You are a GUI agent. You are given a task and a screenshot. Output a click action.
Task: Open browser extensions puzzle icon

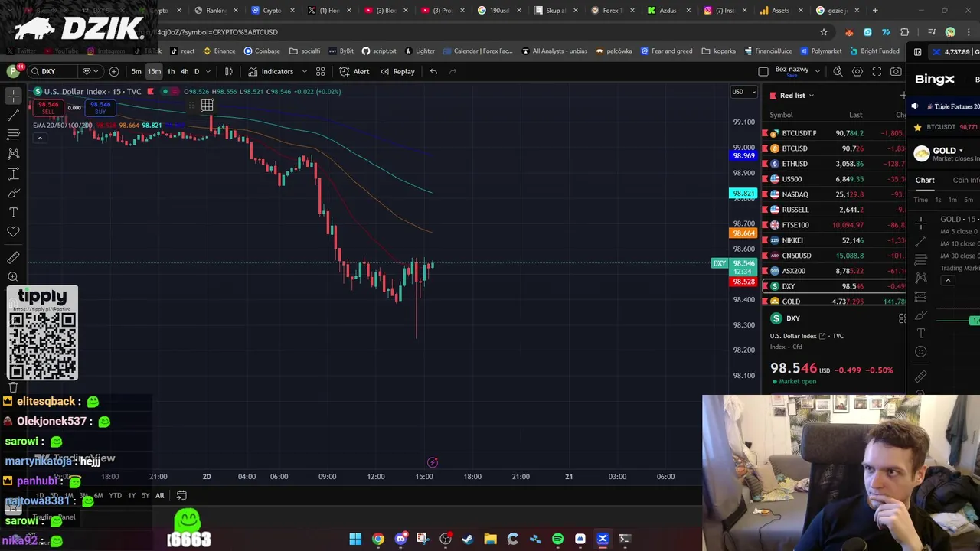[x=905, y=32]
